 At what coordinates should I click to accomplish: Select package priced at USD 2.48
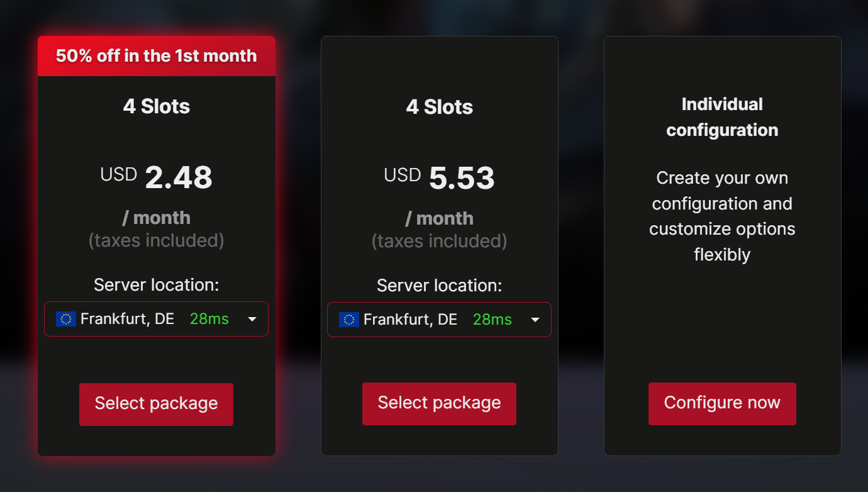[x=156, y=404]
